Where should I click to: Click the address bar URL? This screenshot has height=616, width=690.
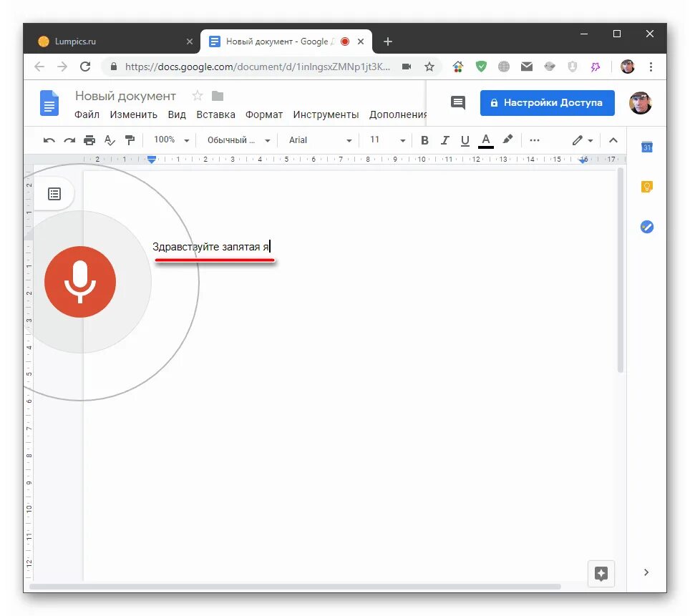coord(258,67)
